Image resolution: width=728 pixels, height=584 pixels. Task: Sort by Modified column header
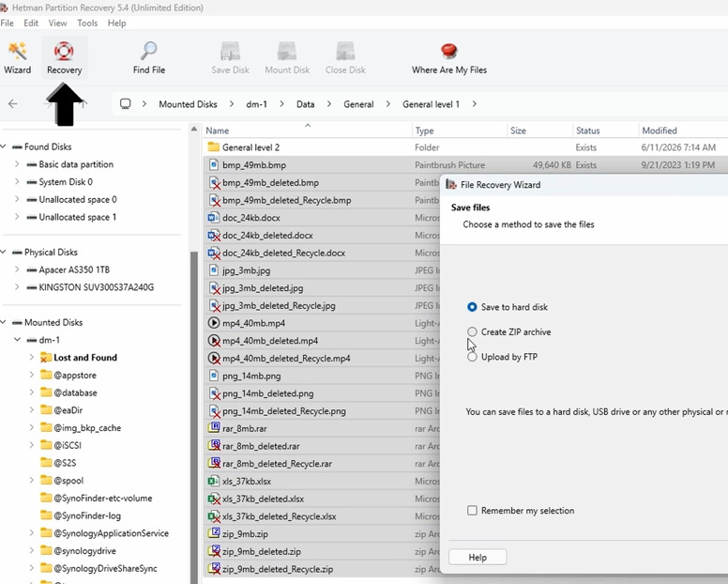click(683, 131)
